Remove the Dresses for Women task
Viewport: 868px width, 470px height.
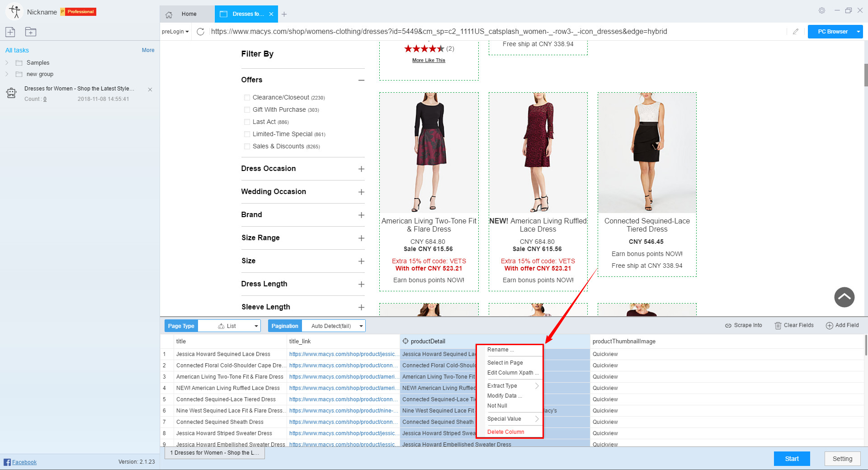click(150, 90)
